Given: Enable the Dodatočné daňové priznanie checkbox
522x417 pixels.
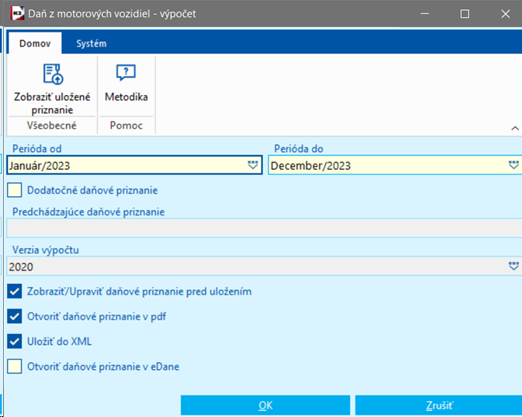Looking at the screenshot, I should pyautogui.click(x=15, y=190).
